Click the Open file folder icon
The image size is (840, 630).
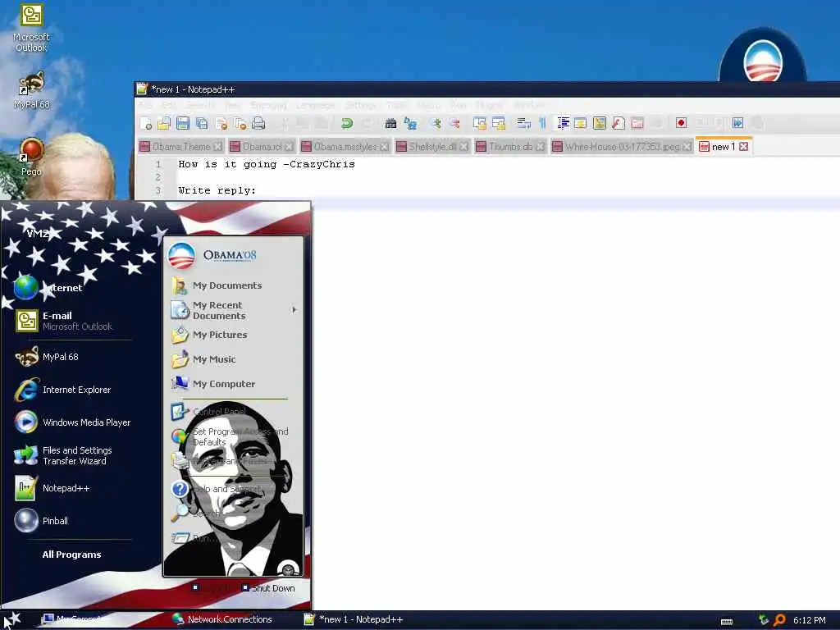pyautogui.click(x=164, y=124)
